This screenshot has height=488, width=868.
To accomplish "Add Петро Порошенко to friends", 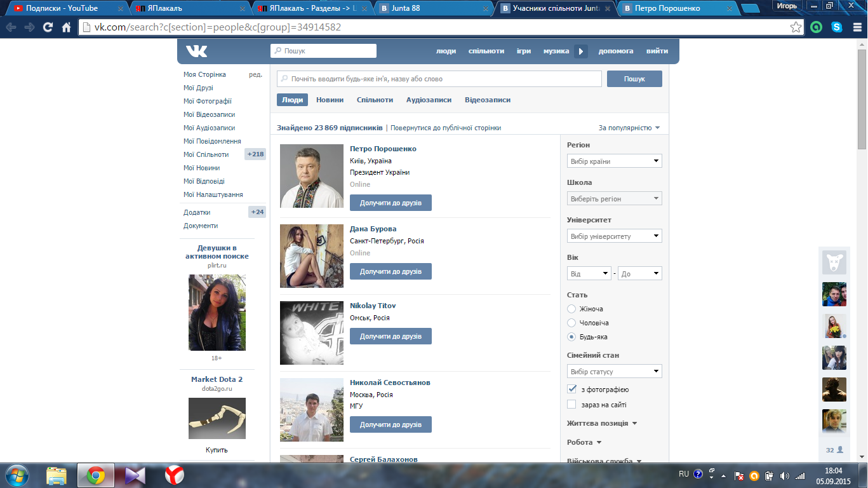I will 391,203.
